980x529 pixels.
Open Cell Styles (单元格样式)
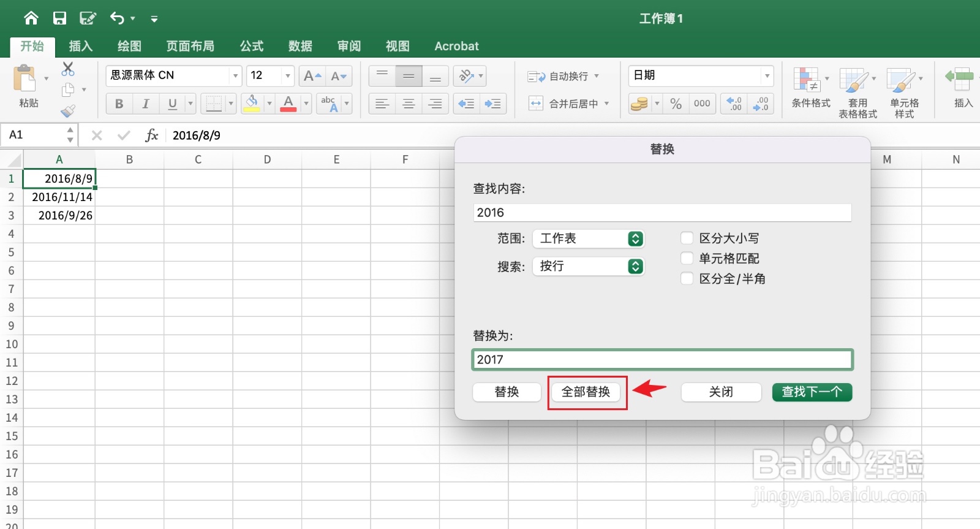point(905,93)
